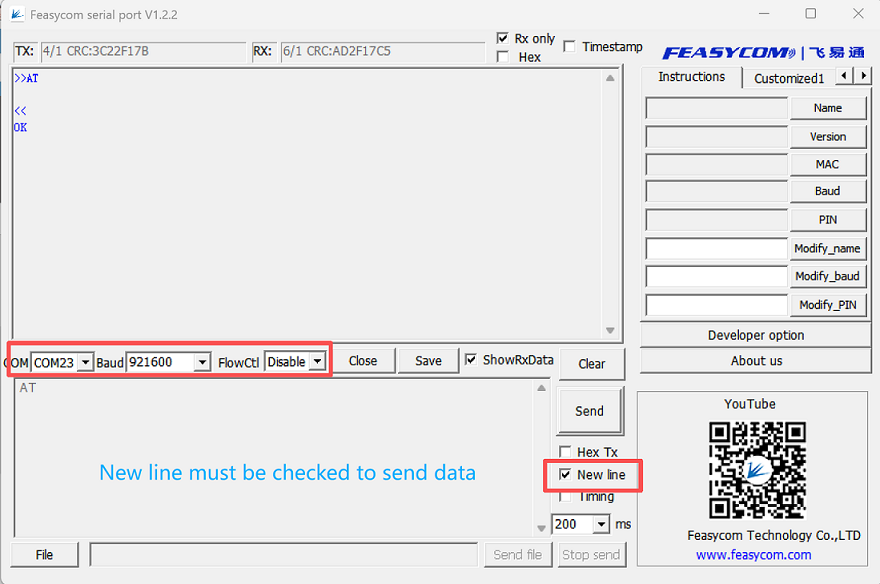Open the COM port dropdown
Screen dimensions: 880x584
(85, 362)
